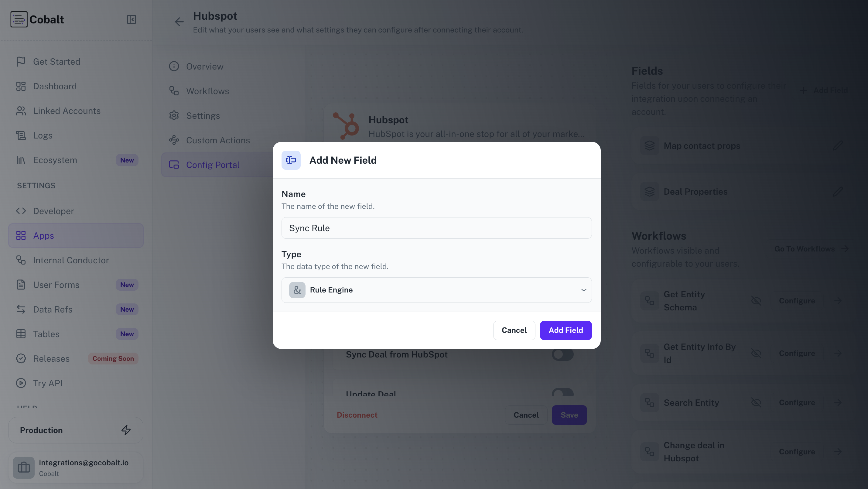Select the Internal Conductor sidebar item

pyautogui.click(x=71, y=260)
